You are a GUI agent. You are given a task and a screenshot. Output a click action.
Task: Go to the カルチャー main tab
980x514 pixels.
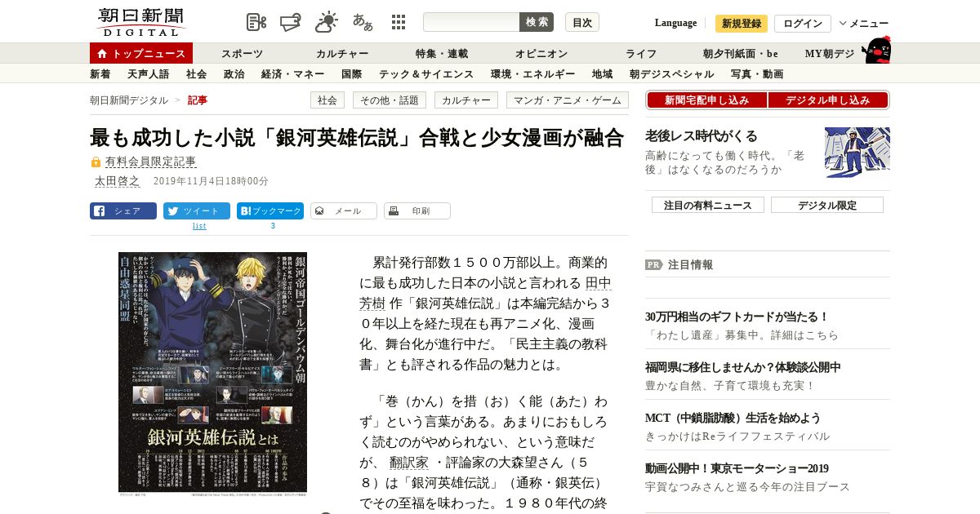tap(342, 54)
